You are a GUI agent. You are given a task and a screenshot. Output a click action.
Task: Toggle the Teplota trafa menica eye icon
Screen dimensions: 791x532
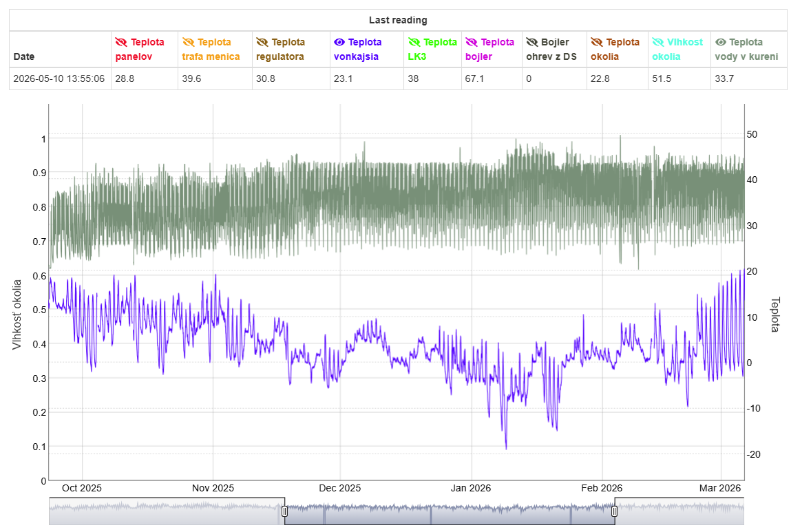click(188, 43)
